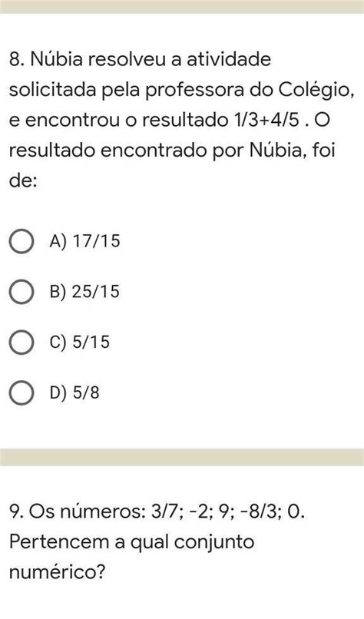Click the word 'Colégio,' in question 8
This screenshot has height=619, width=364.
point(316,91)
